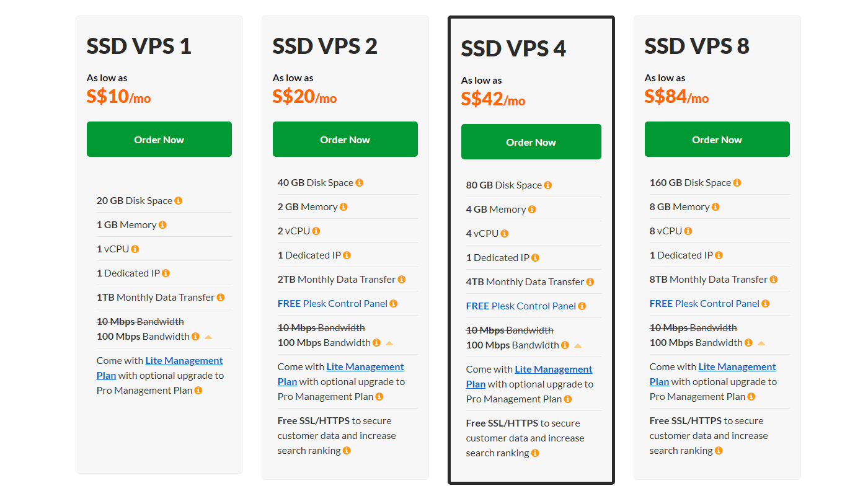Collapse the bandwidth upgrade note on SSD VPS 4
868x496 pixels.
[577, 345]
